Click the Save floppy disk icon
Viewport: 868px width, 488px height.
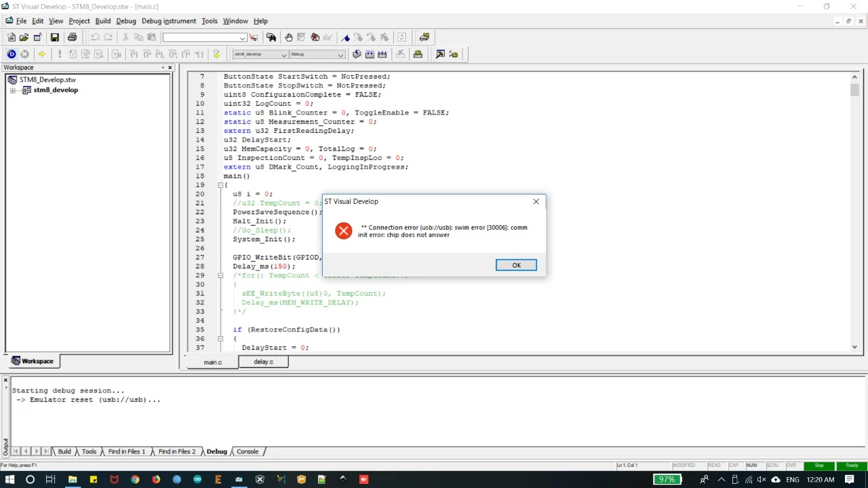54,37
